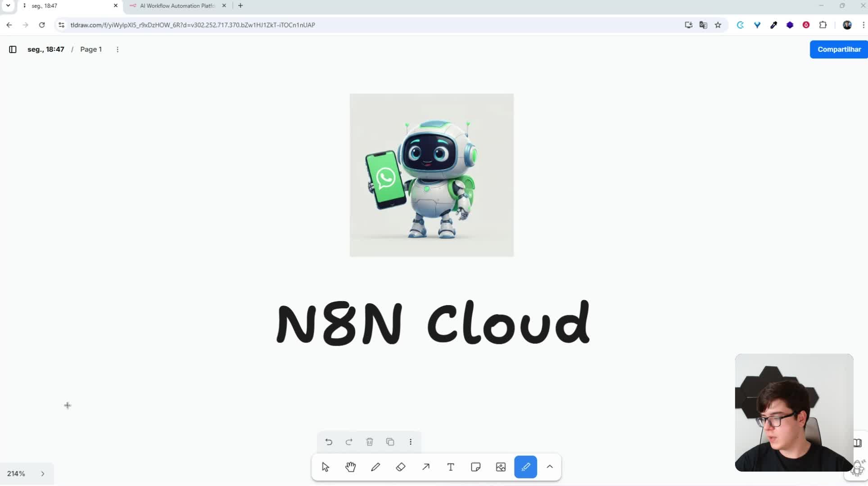868x486 pixels.
Task: Click the Compartilhar button
Action: tap(838, 49)
